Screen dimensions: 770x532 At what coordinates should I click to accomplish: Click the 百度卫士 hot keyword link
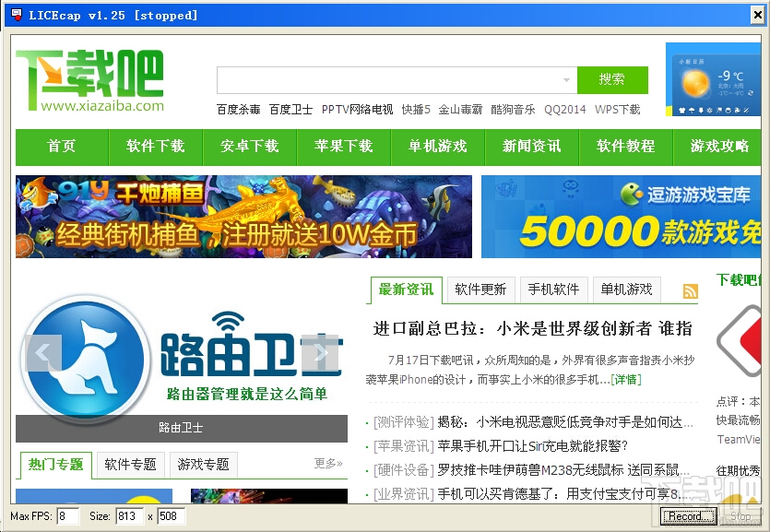tap(290, 110)
